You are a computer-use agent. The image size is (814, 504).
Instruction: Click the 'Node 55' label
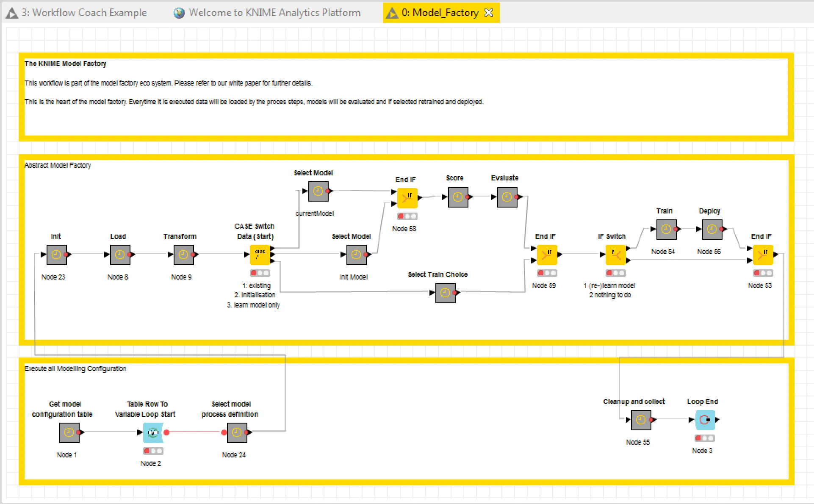(x=638, y=442)
